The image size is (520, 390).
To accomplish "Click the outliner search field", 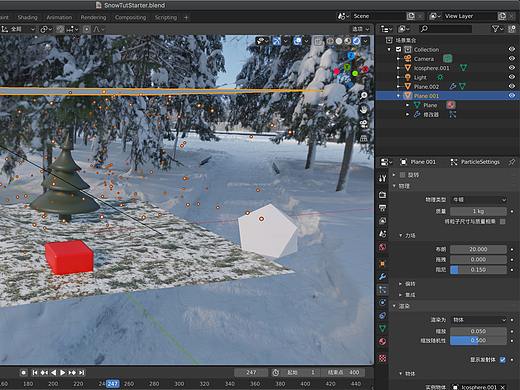I will click(445, 29).
